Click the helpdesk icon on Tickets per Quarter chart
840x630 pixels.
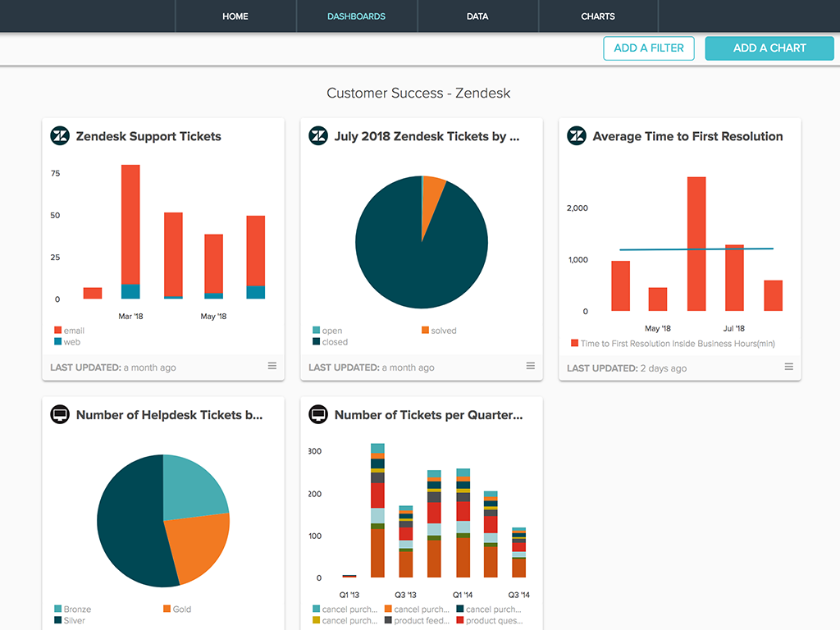[x=317, y=414]
